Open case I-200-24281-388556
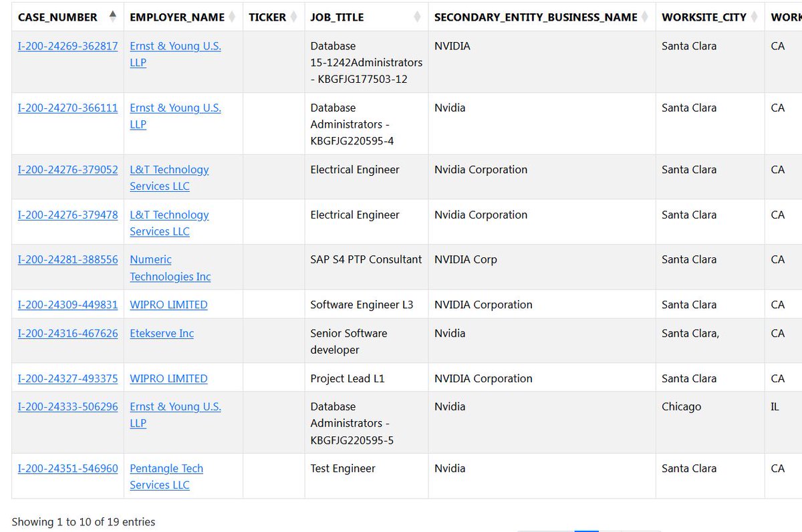This screenshot has width=802, height=532. coord(68,259)
